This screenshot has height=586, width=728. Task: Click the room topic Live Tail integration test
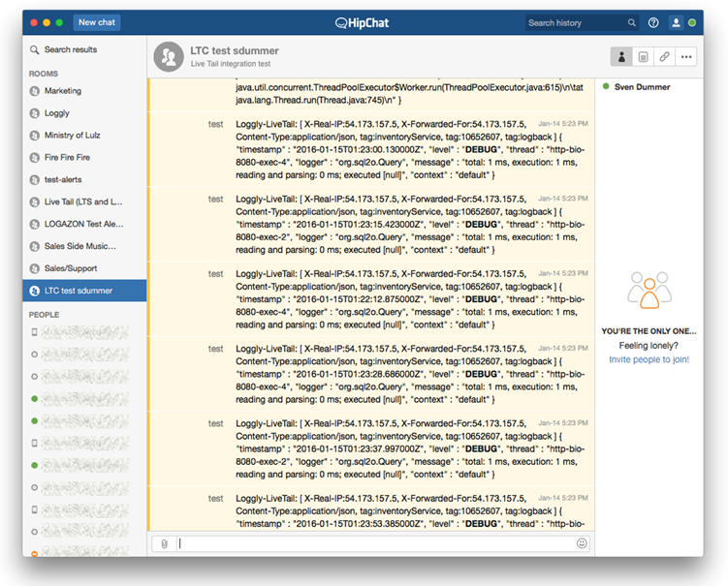[231, 64]
